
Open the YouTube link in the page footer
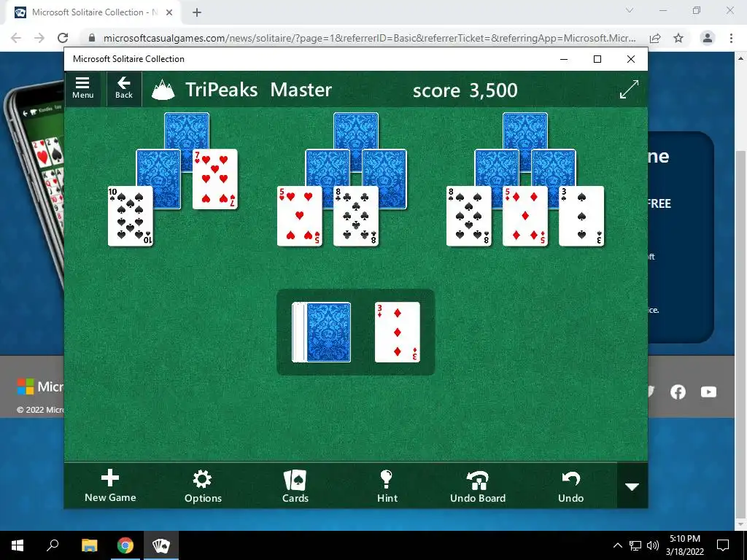(x=708, y=392)
